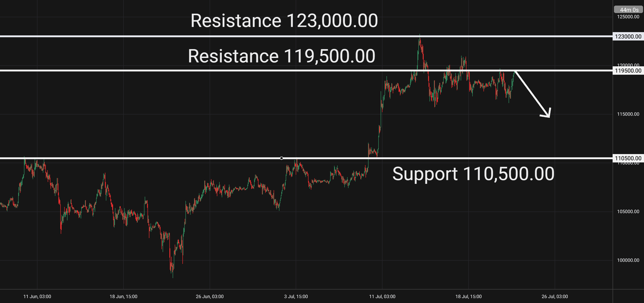Click the 18 Jun, 15:00 time label
The height and width of the screenshot is (303, 644).
click(x=124, y=296)
